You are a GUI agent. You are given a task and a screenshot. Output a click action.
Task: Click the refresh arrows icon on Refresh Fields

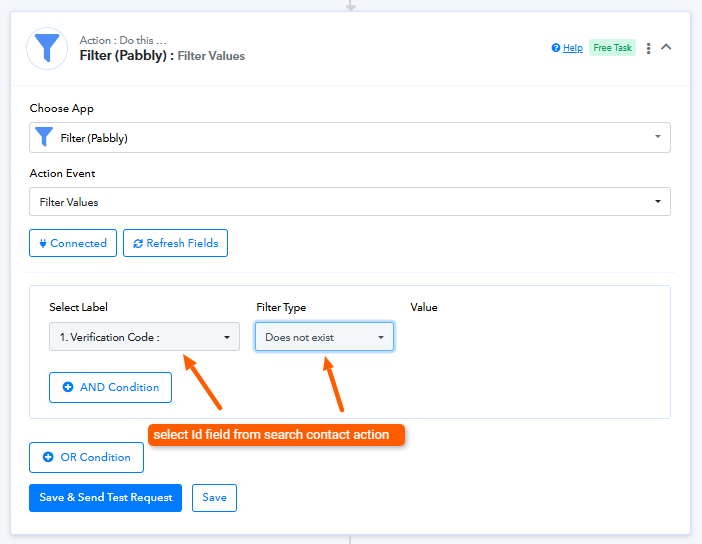point(138,243)
